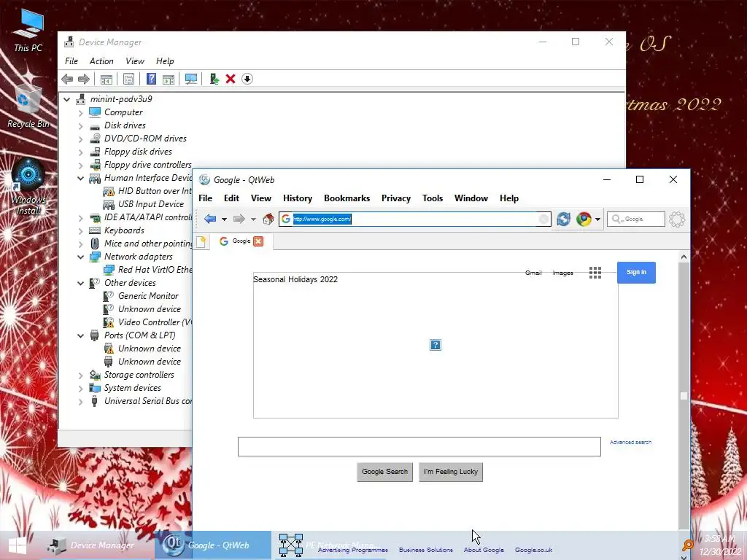Open the Action menu in Device Manager
The height and width of the screenshot is (560, 747).
click(101, 61)
